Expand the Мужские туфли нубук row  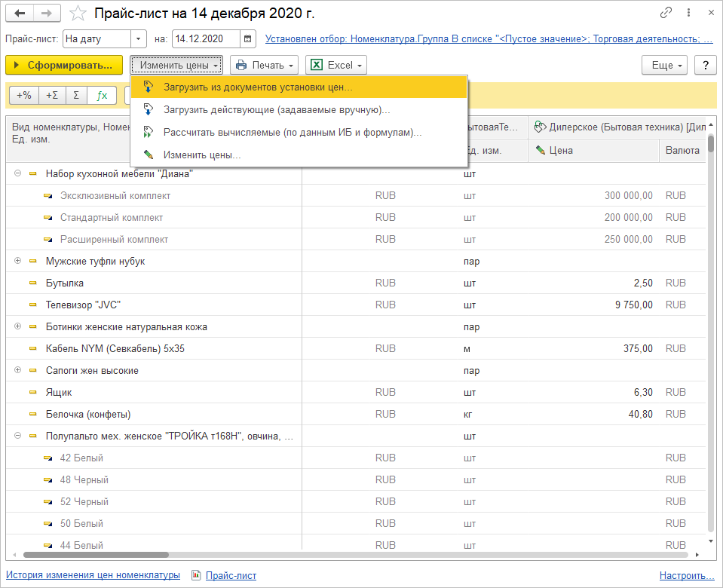[x=17, y=261]
